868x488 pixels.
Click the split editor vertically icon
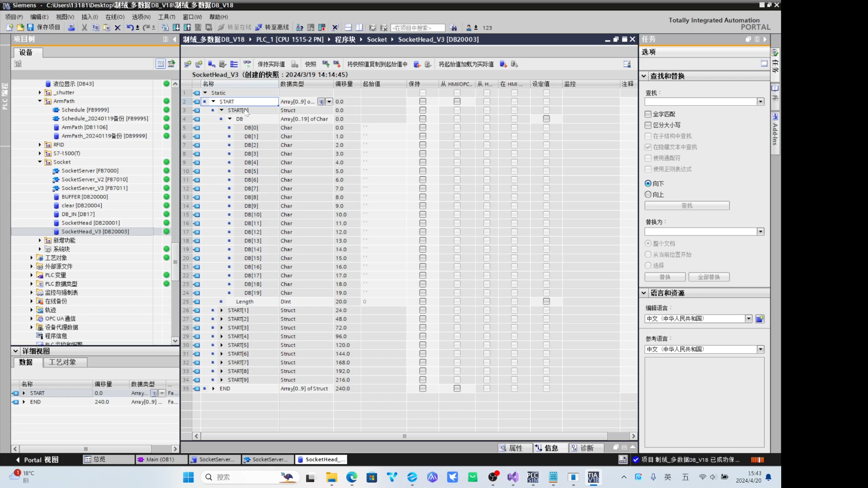(x=359, y=28)
